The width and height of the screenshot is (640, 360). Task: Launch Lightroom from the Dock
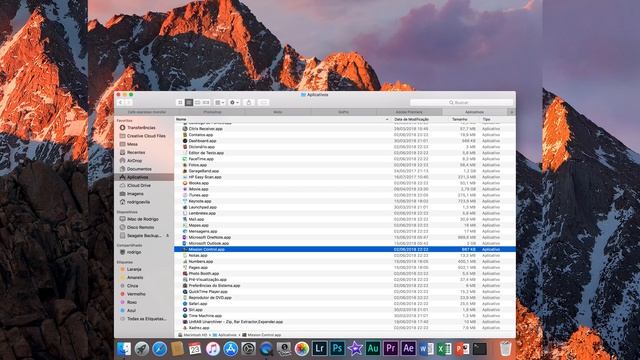pyautogui.click(x=320, y=349)
